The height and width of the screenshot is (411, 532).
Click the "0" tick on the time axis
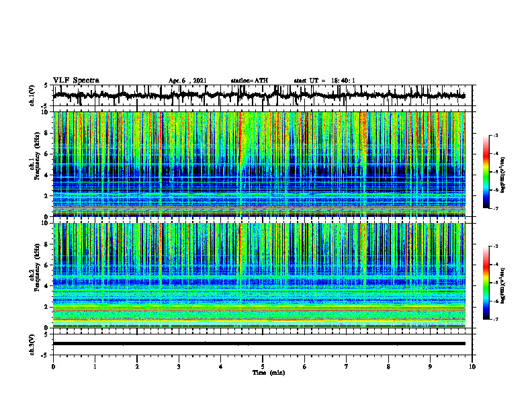[53, 367]
